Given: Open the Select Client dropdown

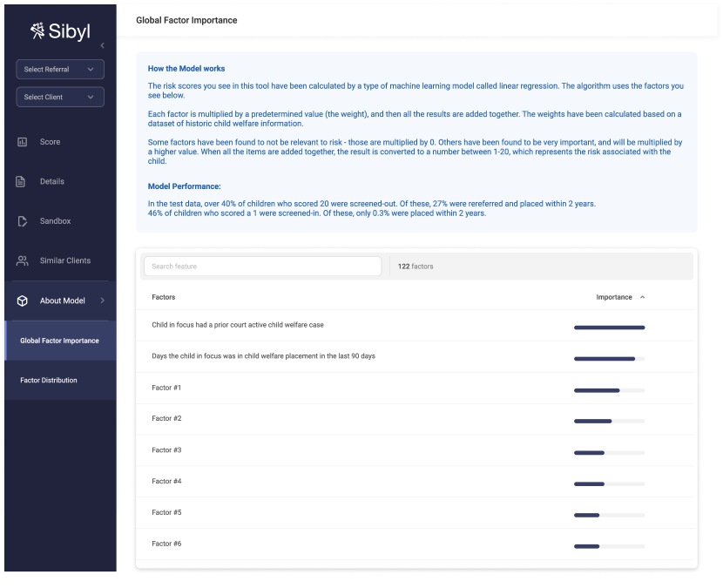Looking at the screenshot, I should [60, 97].
